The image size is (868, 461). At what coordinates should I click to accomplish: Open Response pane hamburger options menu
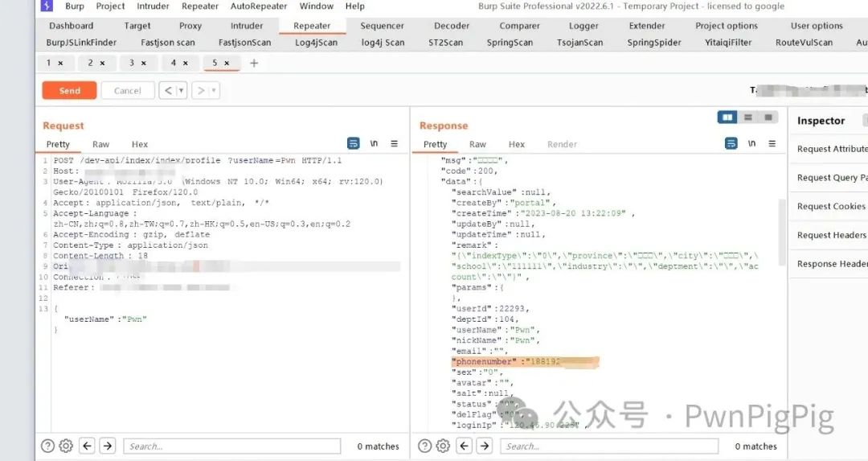click(x=772, y=143)
